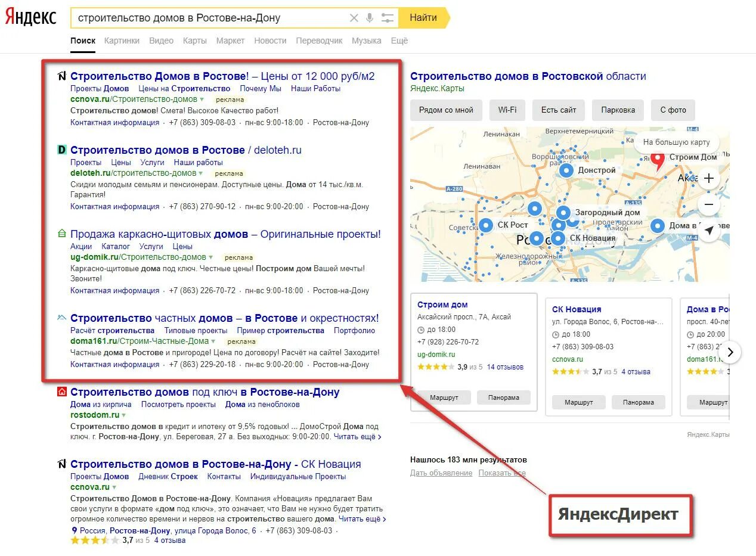Open the Ещё menu
The image size is (756, 556).
pyautogui.click(x=399, y=41)
